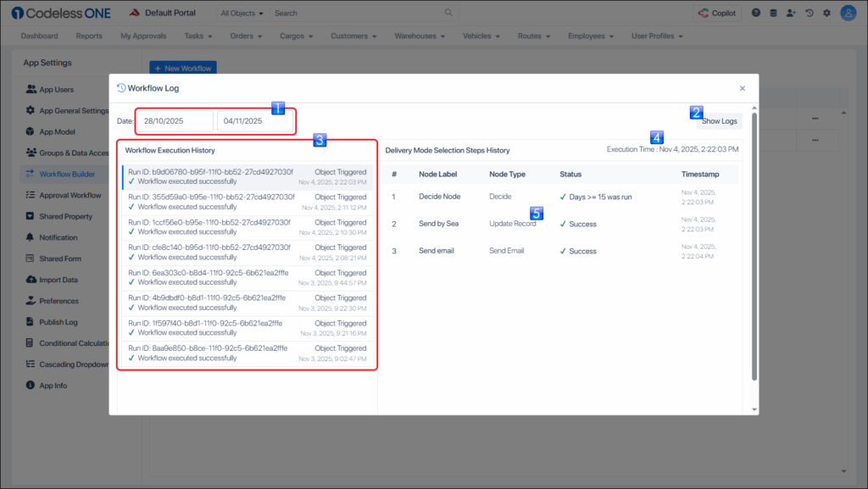The height and width of the screenshot is (489, 868).
Task: Open the help question mark icon
Action: click(x=756, y=14)
